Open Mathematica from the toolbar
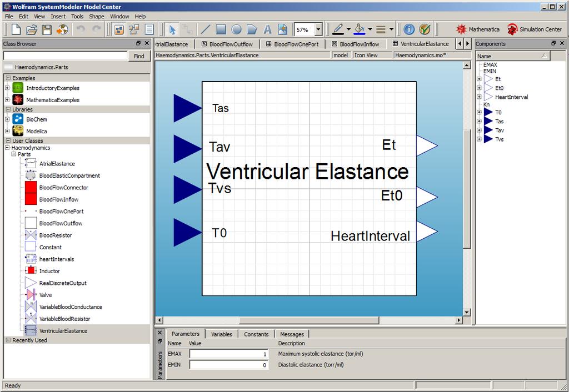 (x=477, y=29)
